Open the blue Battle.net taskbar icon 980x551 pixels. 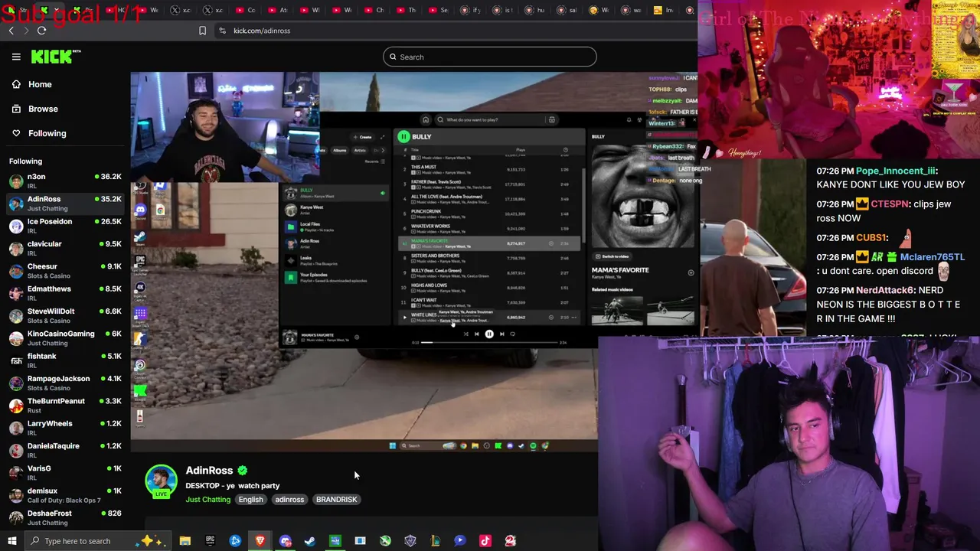[x=235, y=541]
